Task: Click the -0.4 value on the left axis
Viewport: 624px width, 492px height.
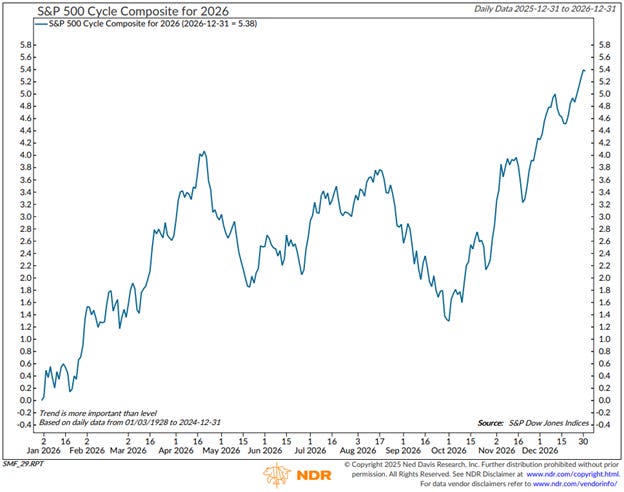Action: 24,425
